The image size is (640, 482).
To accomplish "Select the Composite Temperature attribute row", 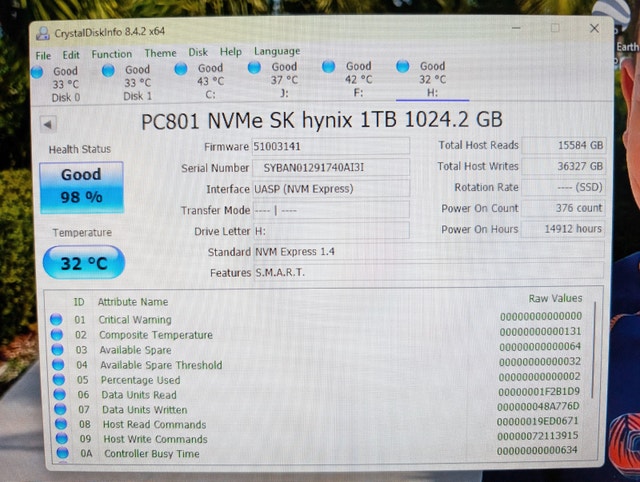I will [x=316, y=333].
